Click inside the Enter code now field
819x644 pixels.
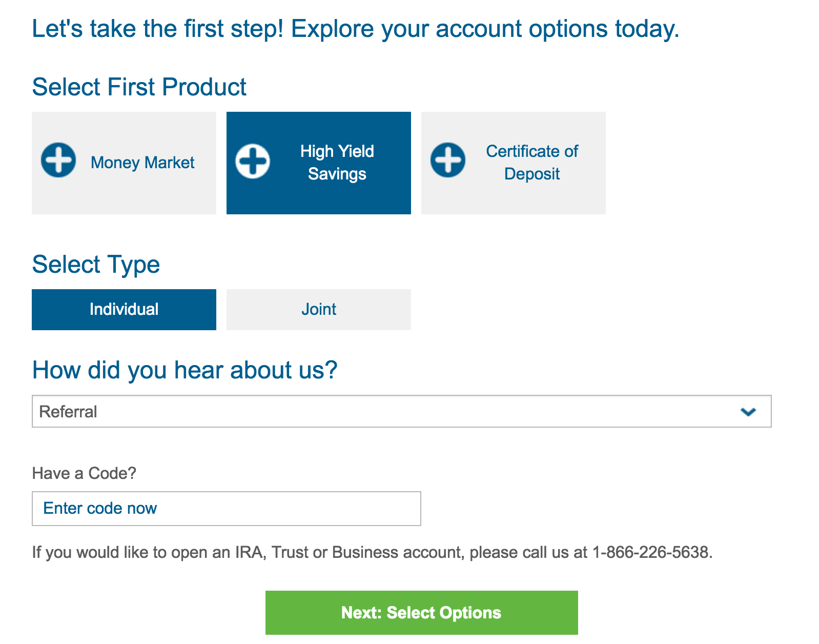pyautogui.click(x=226, y=508)
